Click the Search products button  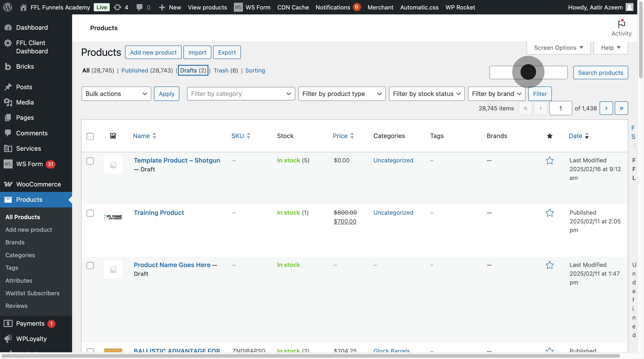point(601,73)
